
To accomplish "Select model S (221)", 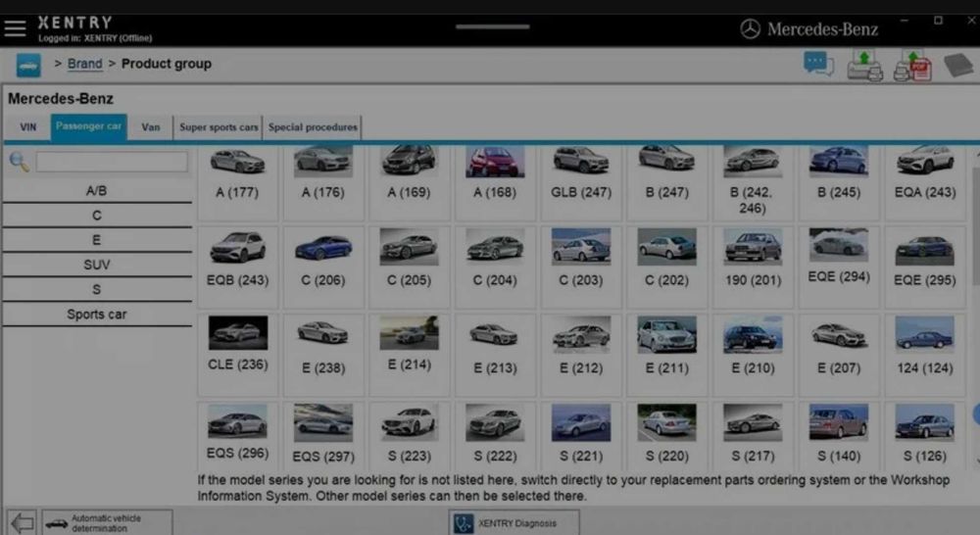I will [581, 436].
